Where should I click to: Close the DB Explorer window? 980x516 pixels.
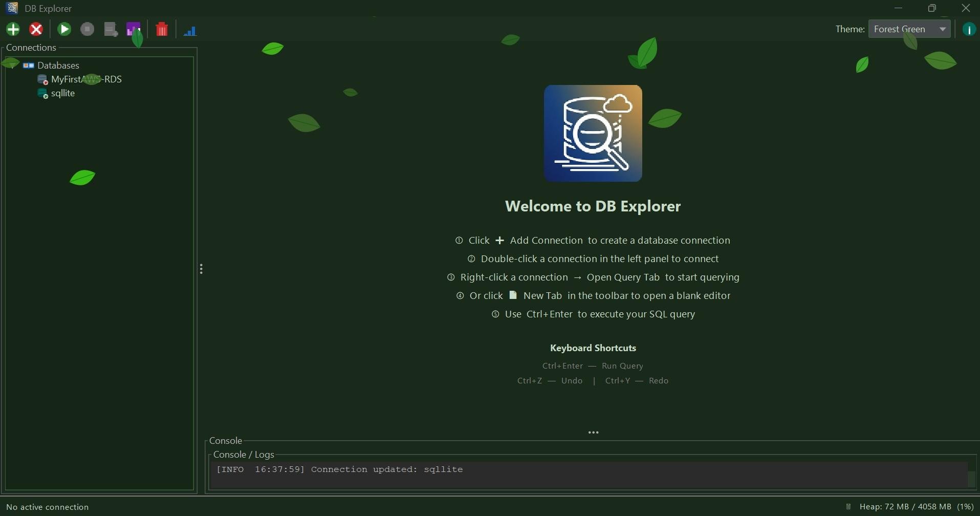pyautogui.click(x=966, y=8)
